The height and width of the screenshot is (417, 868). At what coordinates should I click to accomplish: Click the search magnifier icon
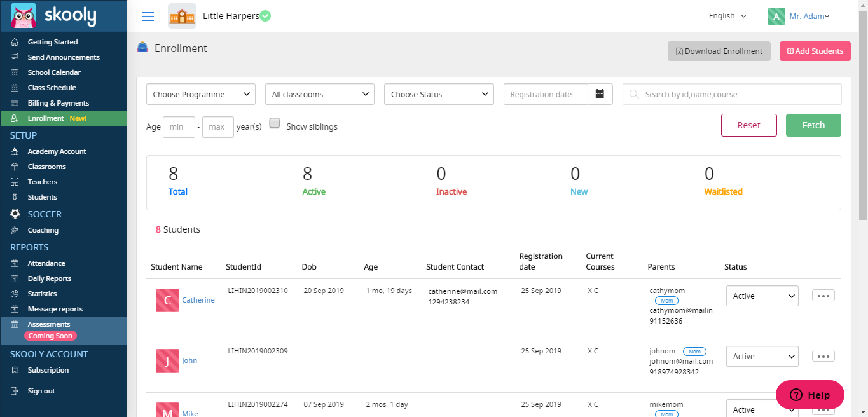(634, 94)
